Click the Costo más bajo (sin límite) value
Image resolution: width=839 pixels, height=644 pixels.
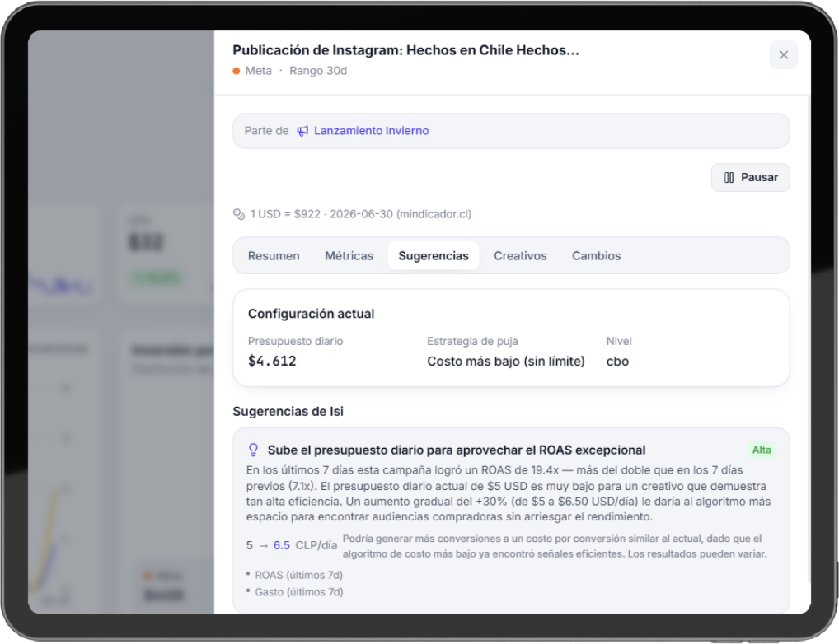[x=506, y=362]
